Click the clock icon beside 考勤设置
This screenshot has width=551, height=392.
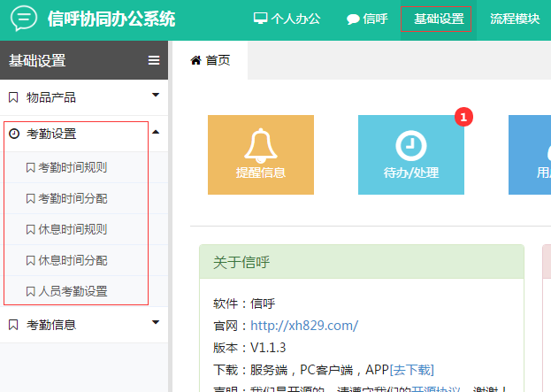pos(13,134)
